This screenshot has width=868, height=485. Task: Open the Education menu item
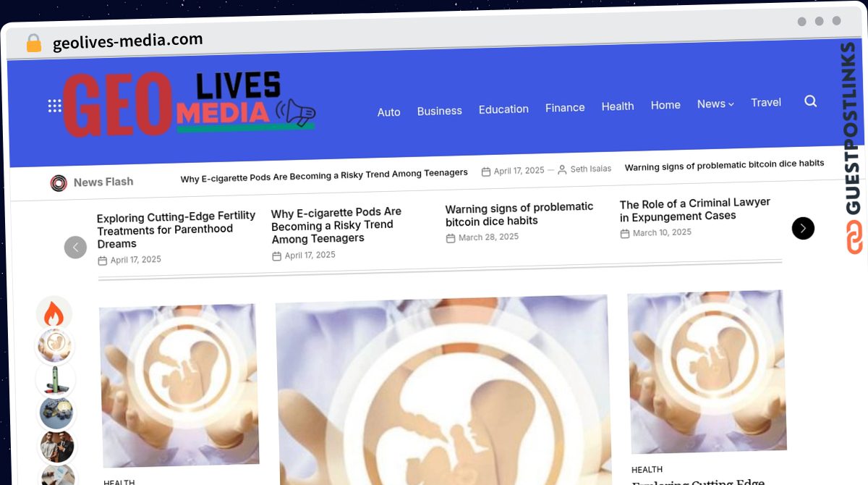pyautogui.click(x=503, y=109)
